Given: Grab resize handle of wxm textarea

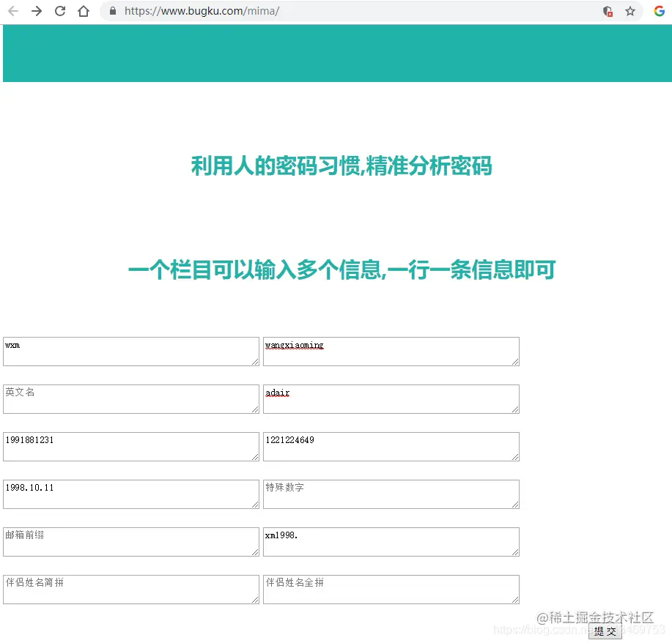Looking at the screenshot, I should [256, 362].
